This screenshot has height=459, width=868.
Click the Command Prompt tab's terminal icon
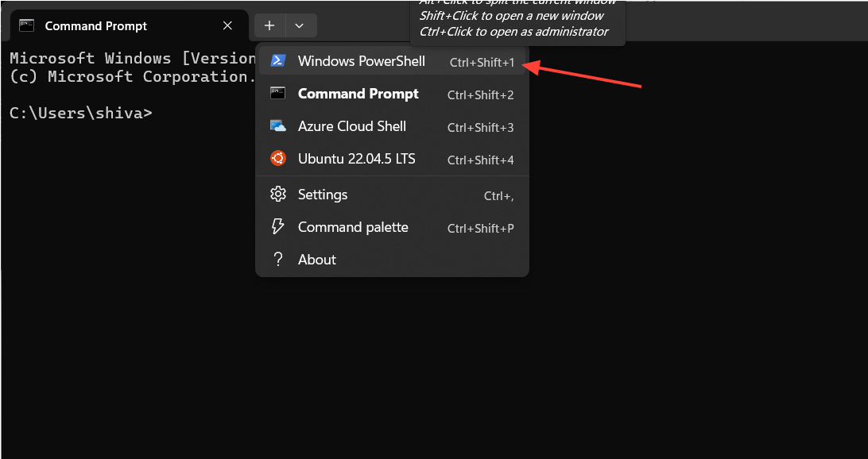pyautogui.click(x=27, y=25)
